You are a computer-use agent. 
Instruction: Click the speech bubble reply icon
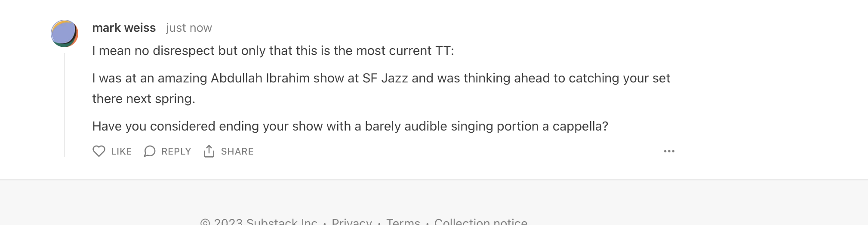click(x=150, y=151)
